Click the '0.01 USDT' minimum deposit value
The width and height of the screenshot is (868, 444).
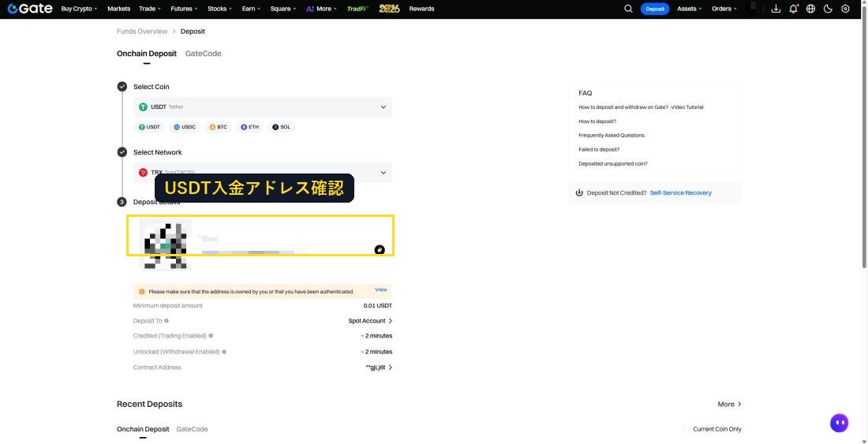coord(377,306)
